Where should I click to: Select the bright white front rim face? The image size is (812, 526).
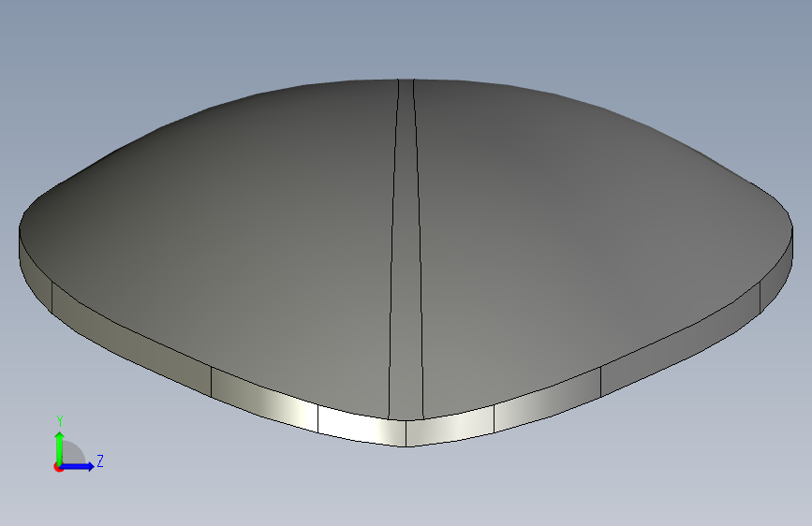coord(362,427)
